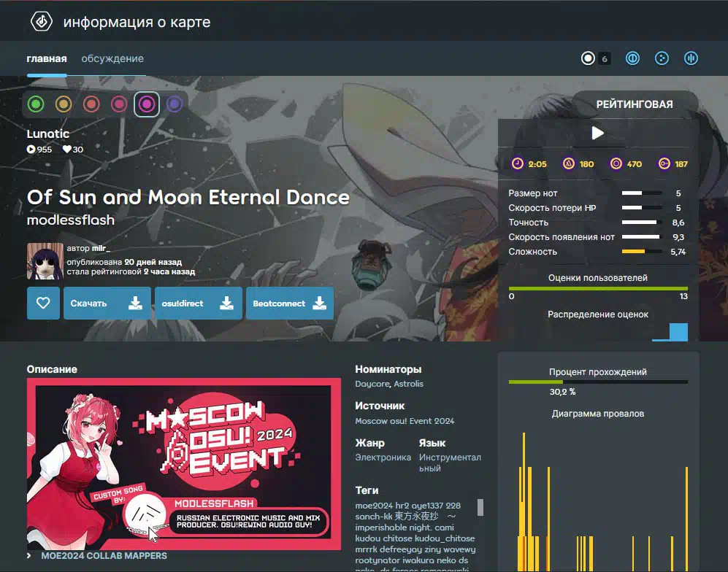The image size is (728, 572).
Task: Play the beatmap audio preview
Action: (597, 134)
